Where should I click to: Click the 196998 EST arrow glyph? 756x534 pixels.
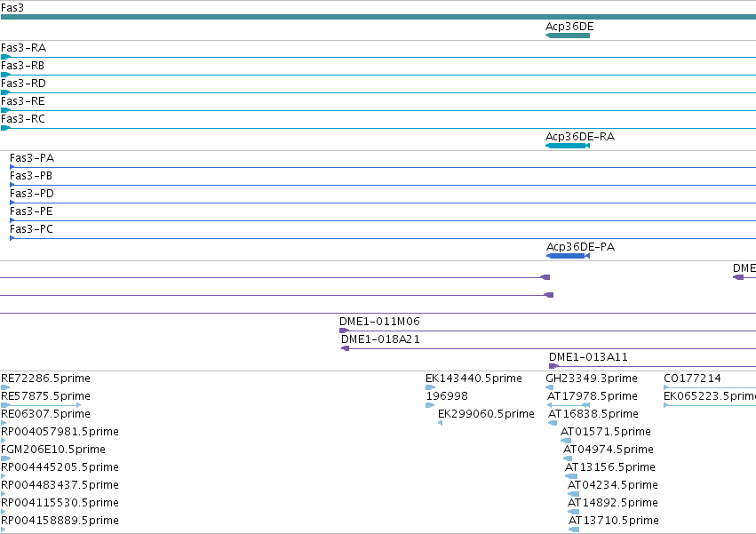pos(430,405)
